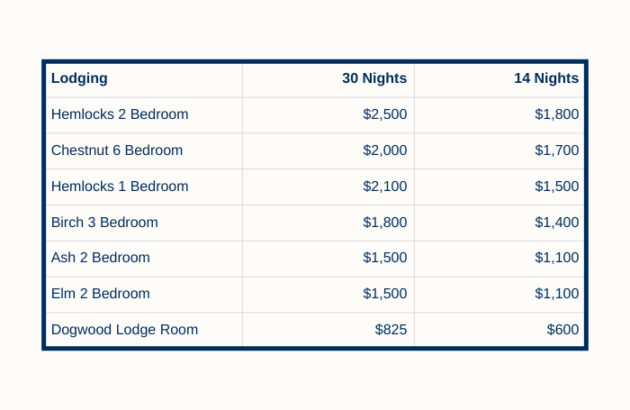The image size is (630, 410).
Task: Select the Hemlocks 1 Bedroom cell
Action: pos(120,186)
